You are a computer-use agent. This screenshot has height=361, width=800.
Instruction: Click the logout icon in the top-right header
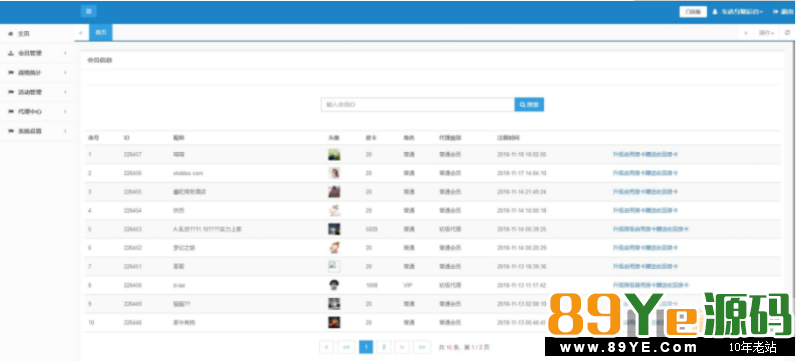tap(776, 12)
